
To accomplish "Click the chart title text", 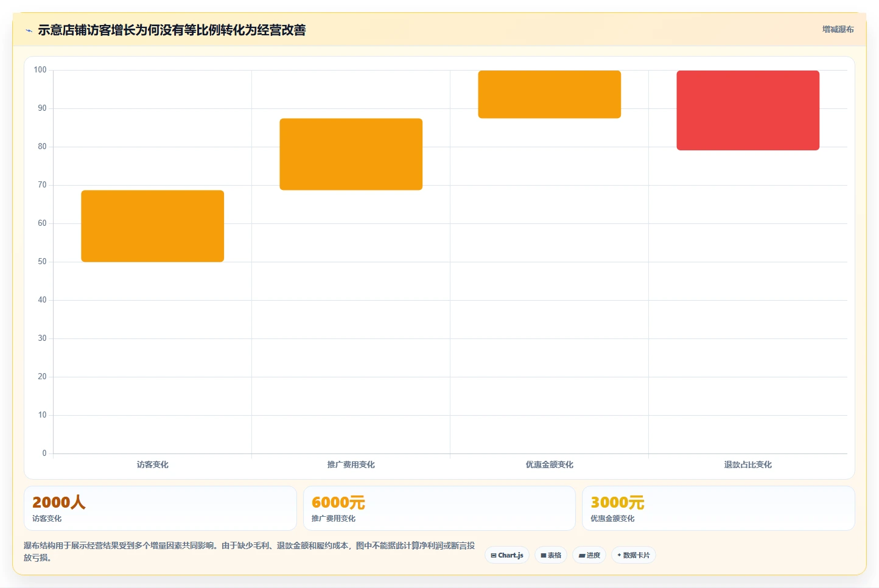I will tap(172, 30).
